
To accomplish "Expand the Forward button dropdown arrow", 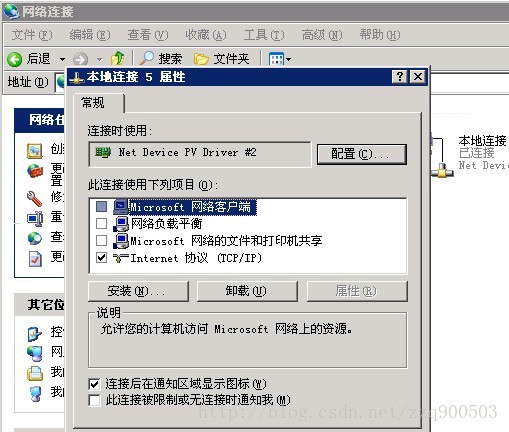I will click(99, 60).
